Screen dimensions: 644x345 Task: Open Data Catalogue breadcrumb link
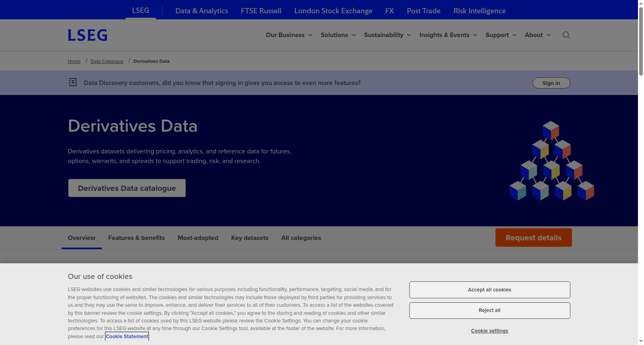[x=107, y=61]
